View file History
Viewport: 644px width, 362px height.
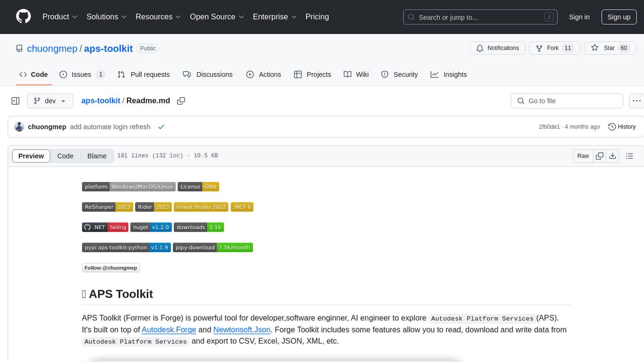[622, 127]
